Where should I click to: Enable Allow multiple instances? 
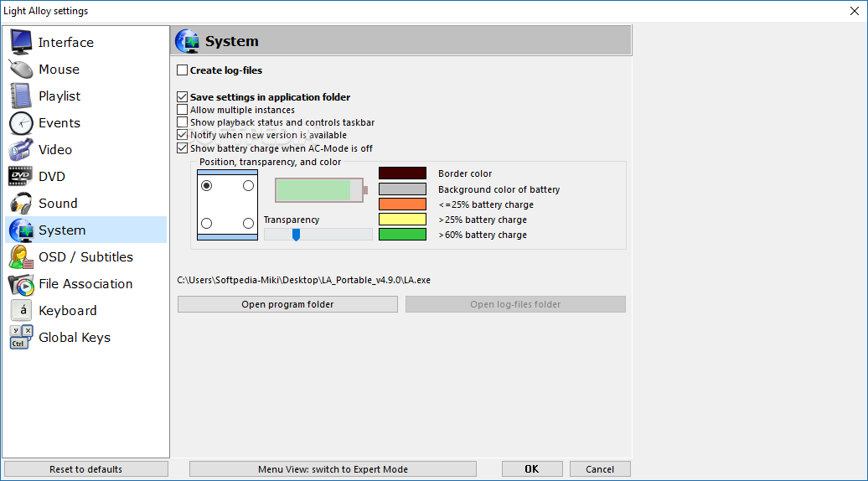[182, 110]
